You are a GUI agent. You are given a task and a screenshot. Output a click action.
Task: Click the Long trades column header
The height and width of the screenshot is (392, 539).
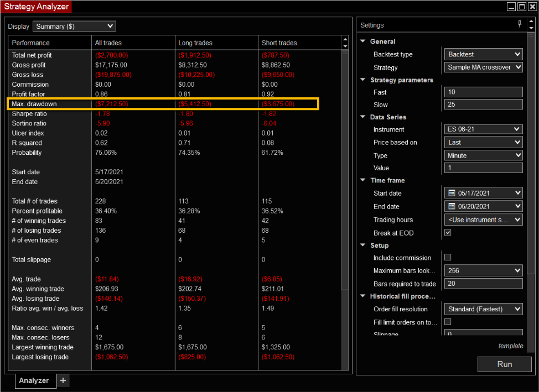[216, 43]
